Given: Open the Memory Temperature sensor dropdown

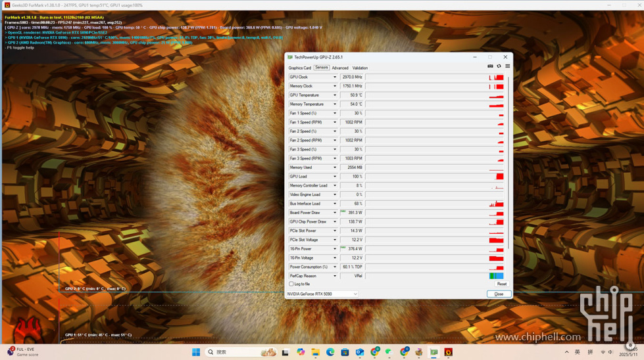Looking at the screenshot, I should tap(334, 104).
